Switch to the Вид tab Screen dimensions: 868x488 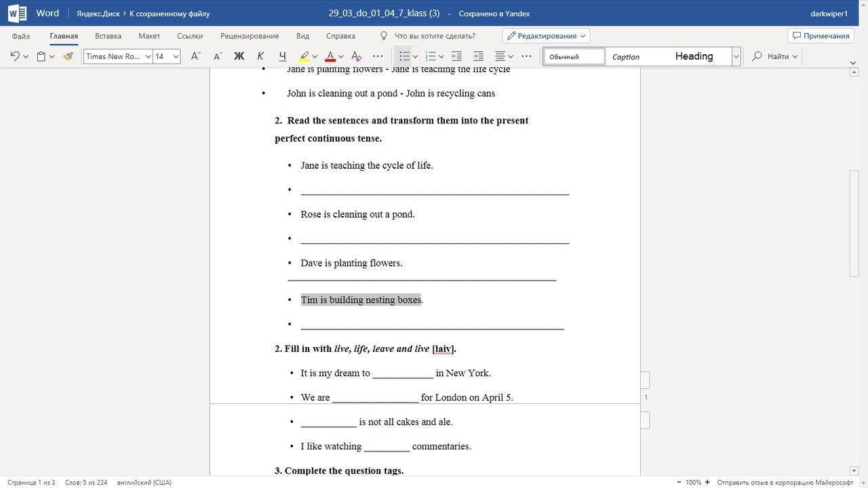302,36
